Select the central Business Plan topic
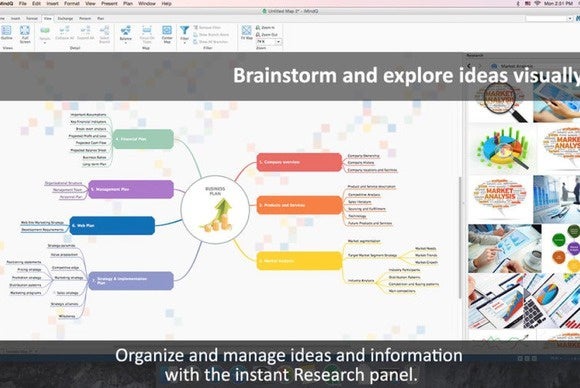The height and width of the screenshot is (388, 580). coord(215,209)
